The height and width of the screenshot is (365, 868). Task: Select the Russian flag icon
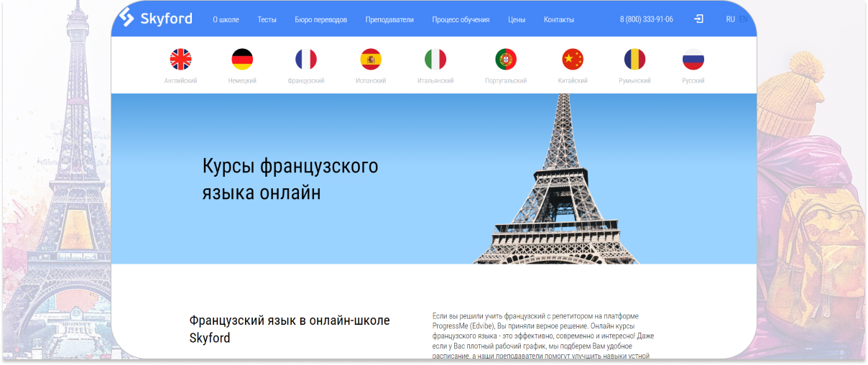click(693, 60)
